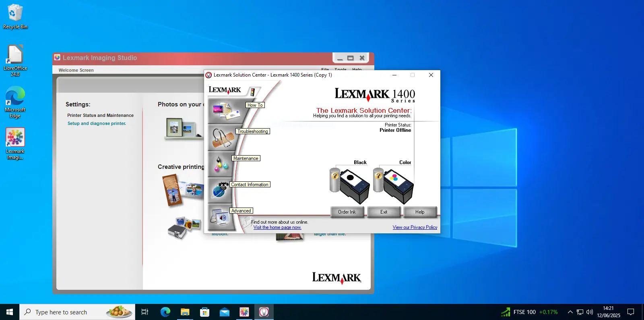Launch Edge from the taskbar
Screen dimensions: 644x320
coord(165,312)
